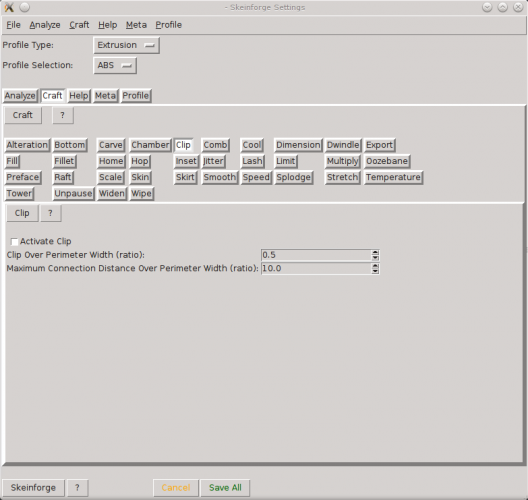
Task: Choose the Dimension craft tab
Action: [298, 145]
